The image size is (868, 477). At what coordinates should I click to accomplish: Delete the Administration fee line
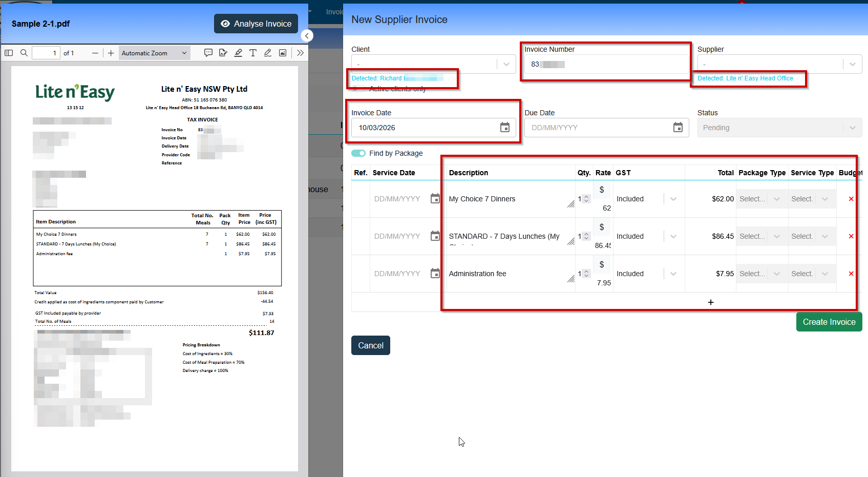point(851,274)
